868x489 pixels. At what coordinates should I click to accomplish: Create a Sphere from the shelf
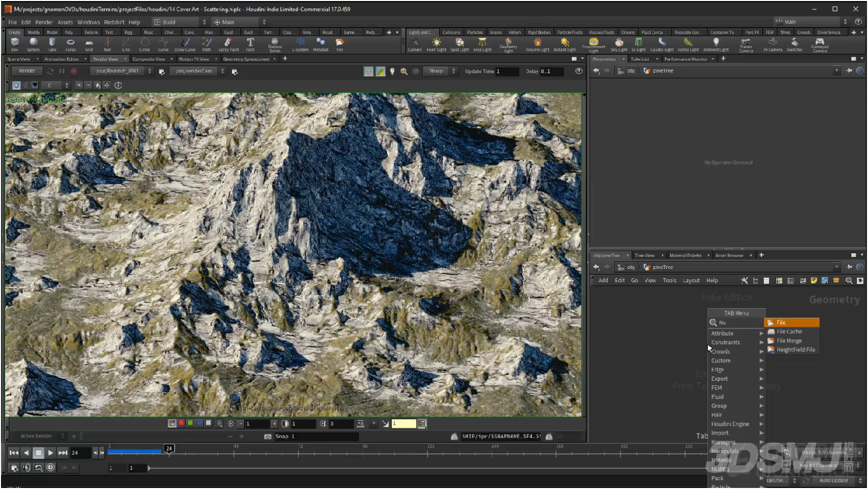click(33, 45)
